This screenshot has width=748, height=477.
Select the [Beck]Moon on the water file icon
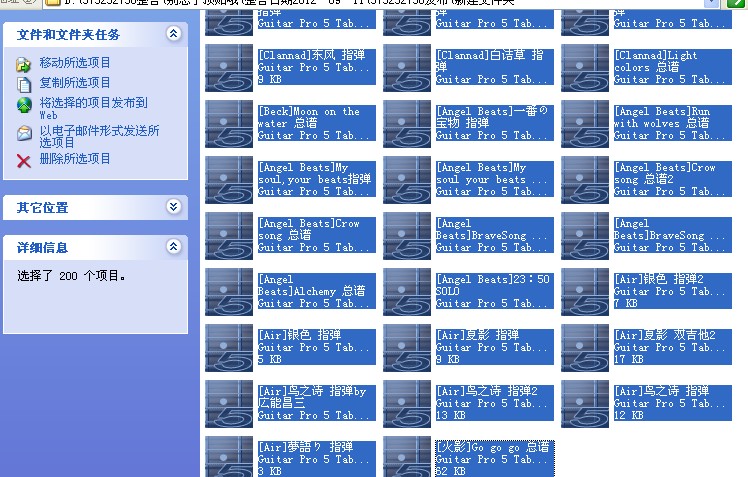point(229,124)
